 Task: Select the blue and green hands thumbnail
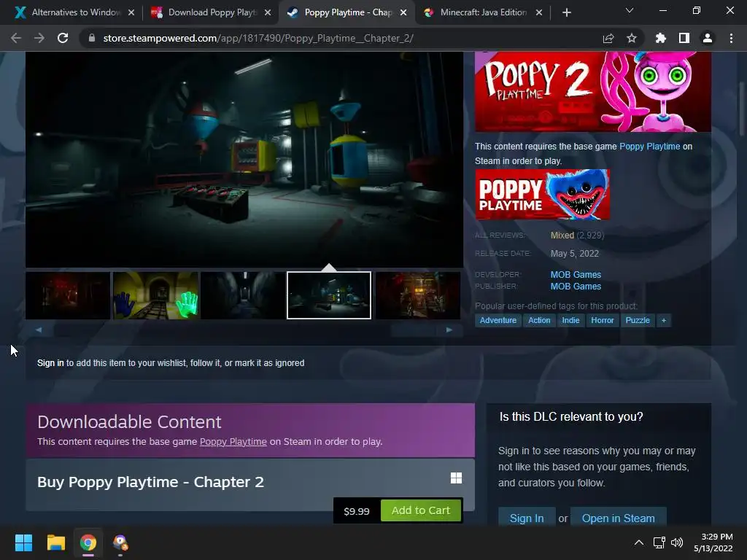pos(155,295)
